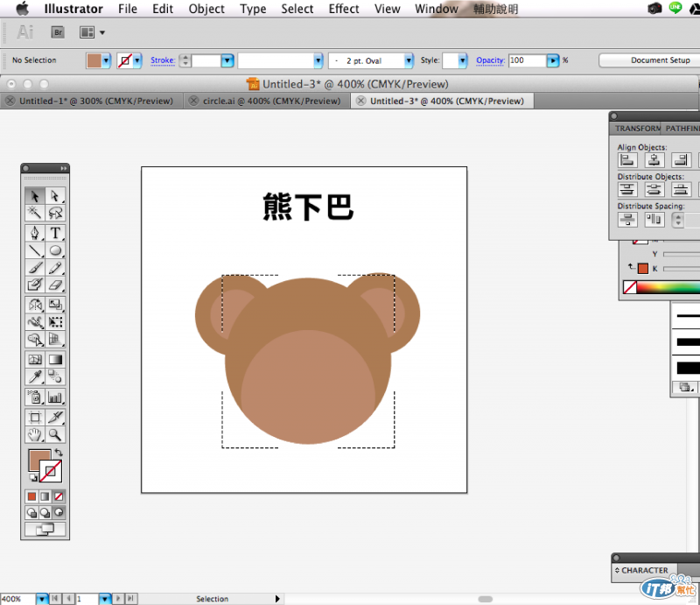Viewport: 700px width, 605px height.
Task: Activate the Eyedropper tool
Action: pyautogui.click(x=35, y=376)
